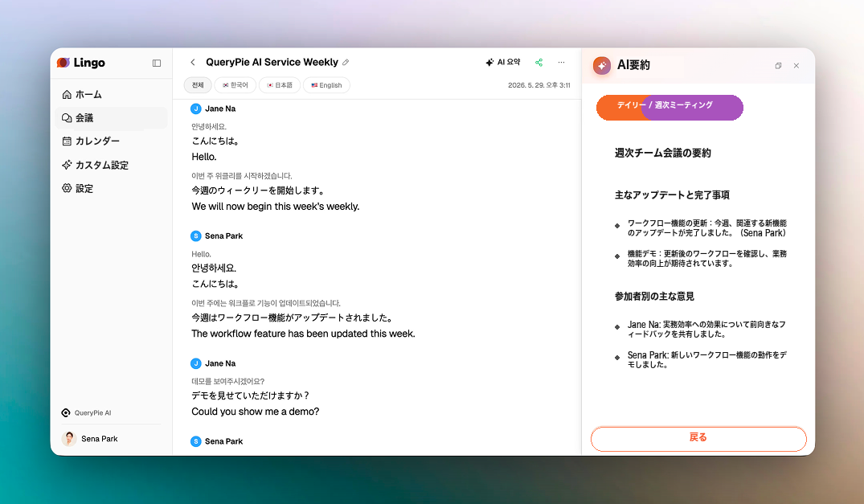The image size is (864, 504).
Task: Click the sparkle icon beside カスタム設定
Action: pos(67,165)
